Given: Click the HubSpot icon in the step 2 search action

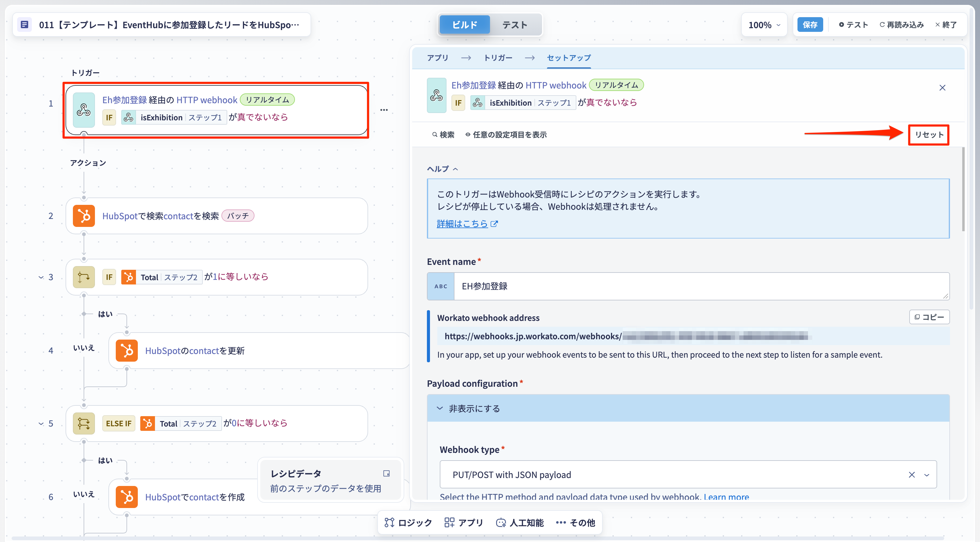Looking at the screenshot, I should (x=84, y=216).
